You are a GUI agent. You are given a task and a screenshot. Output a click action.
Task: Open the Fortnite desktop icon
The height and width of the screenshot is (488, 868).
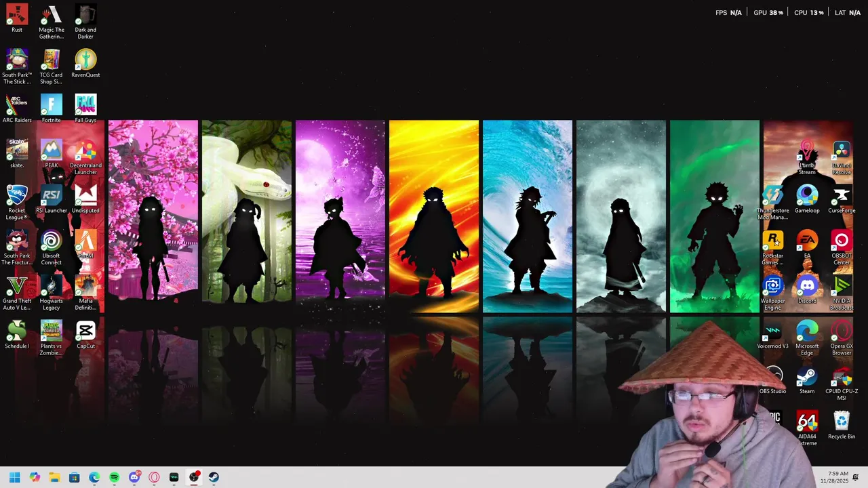(x=51, y=109)
